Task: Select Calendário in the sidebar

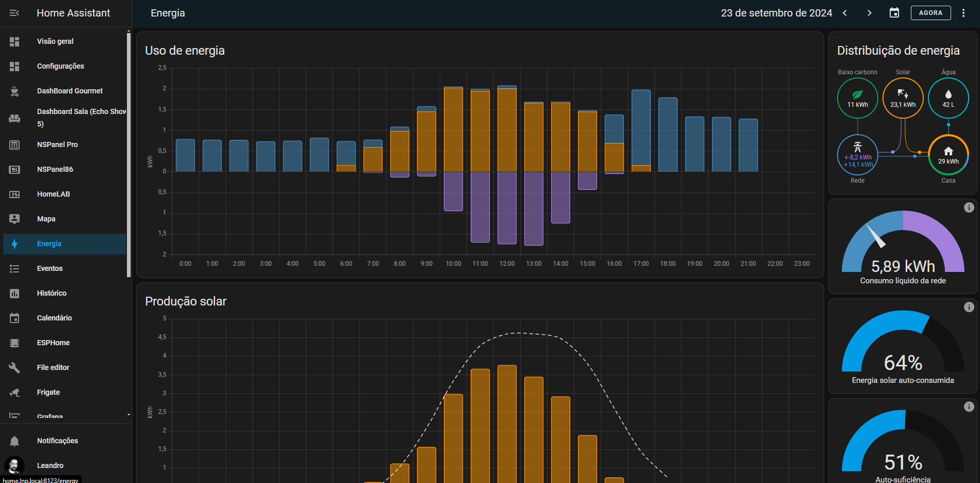Action: (x=54, y=318)
